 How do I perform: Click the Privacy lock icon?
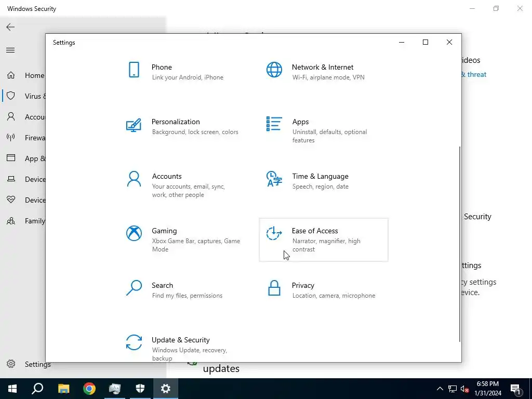(x=274, y=288)
